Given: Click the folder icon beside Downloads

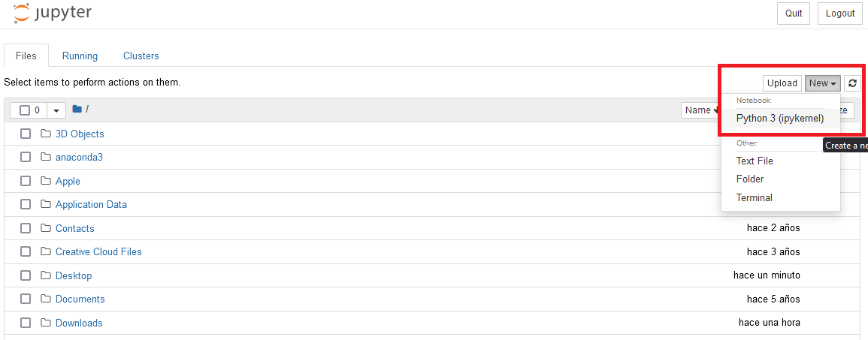Looking at the screenshot, I should [46, 323].
